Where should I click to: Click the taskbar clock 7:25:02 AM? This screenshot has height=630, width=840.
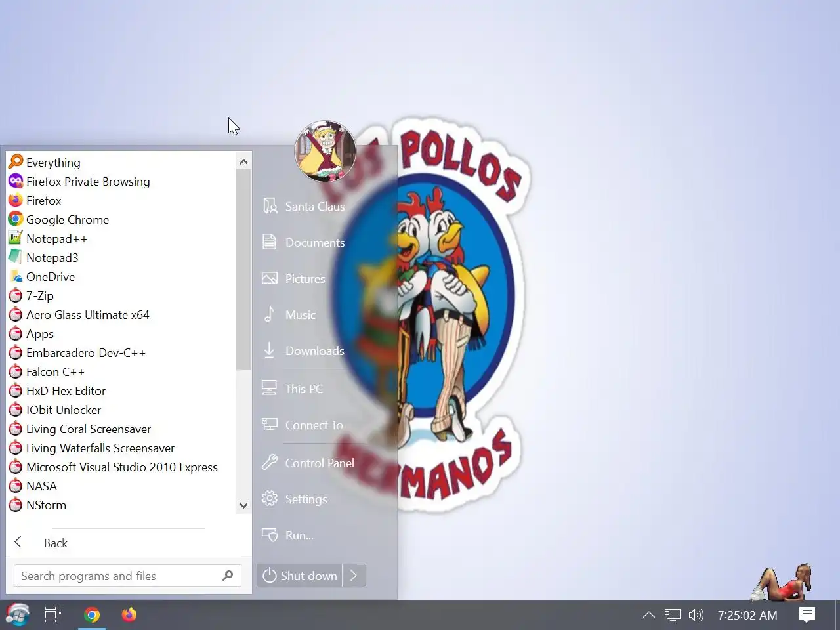coord(747,615)
